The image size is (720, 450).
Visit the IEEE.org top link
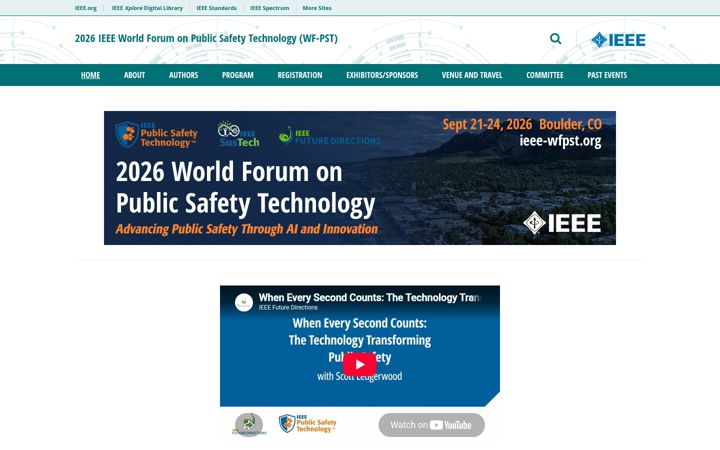86,8
